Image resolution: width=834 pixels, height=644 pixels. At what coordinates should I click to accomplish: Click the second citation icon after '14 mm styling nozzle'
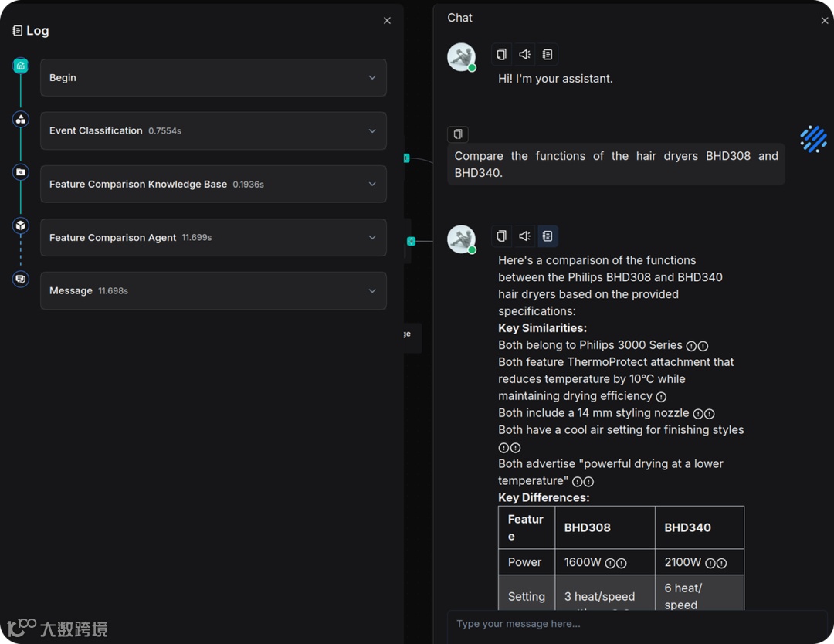tap(709, 414)
